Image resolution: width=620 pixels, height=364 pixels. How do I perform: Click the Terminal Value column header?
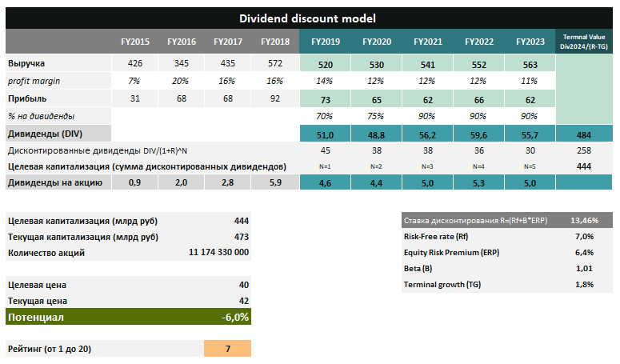583,42
